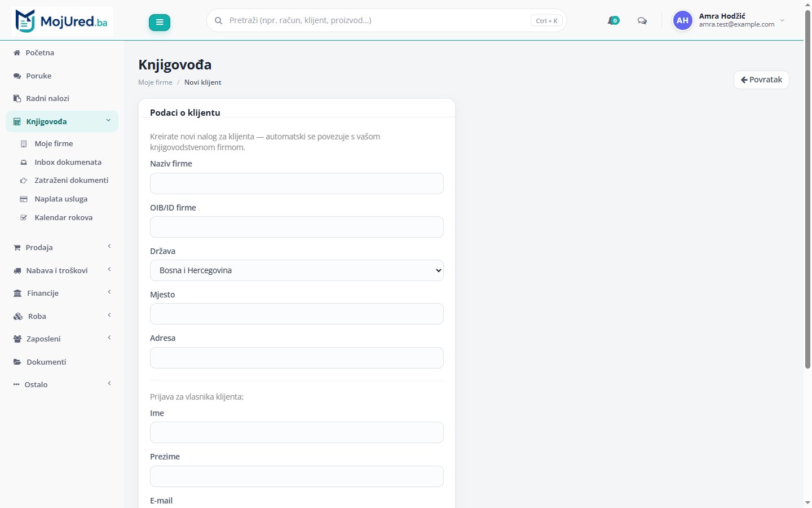
Task: Click the check icon beside Kalendar rokova
Action: coord(24,217)
